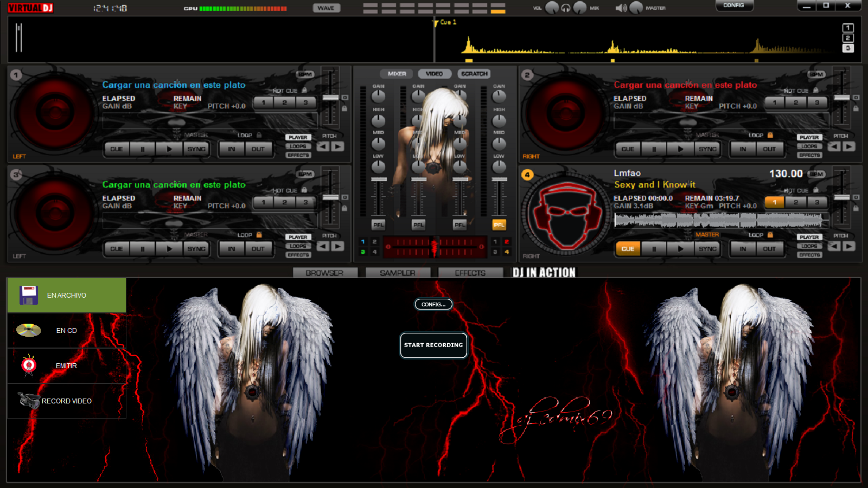Nudge deck 1 pitch with right arrow
Image resolution: width=868 pixels, height=488 pixels.
[337, 146]
